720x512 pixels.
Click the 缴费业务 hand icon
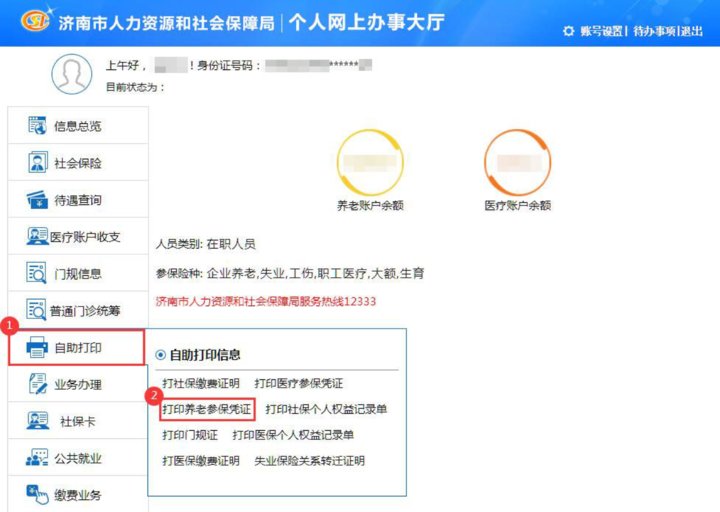(37, 495)
